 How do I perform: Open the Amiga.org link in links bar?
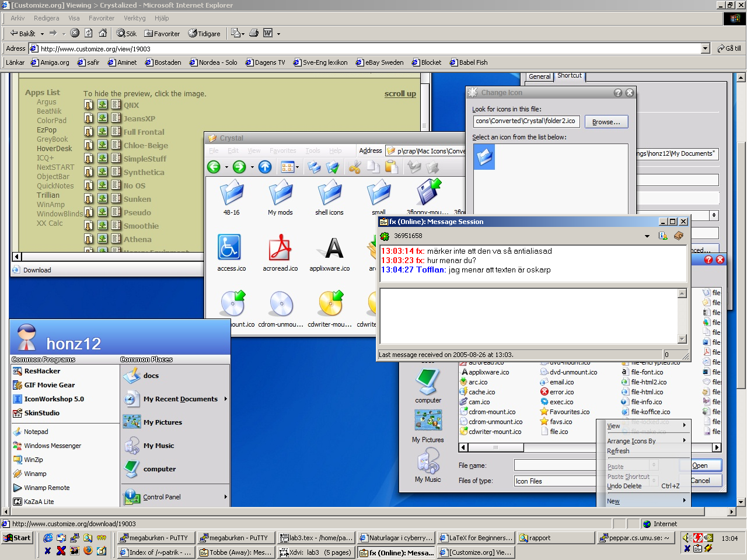coord(50,62)
